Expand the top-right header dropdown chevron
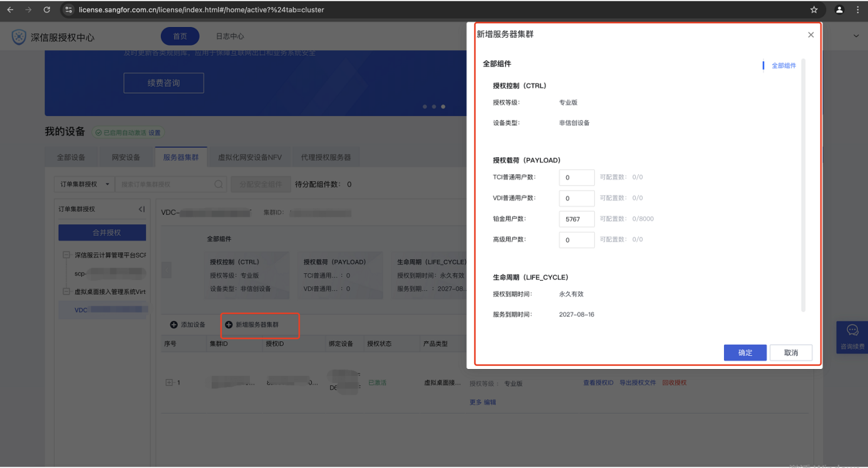Screen dimensions: 868x468 pos(856,36)
